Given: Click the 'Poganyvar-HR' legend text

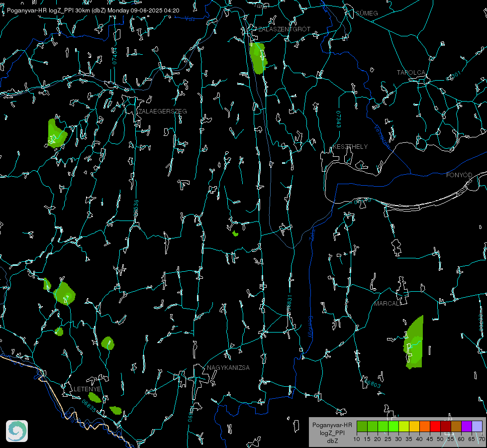Looking at the screenshot, I should [x=332, y=425].
